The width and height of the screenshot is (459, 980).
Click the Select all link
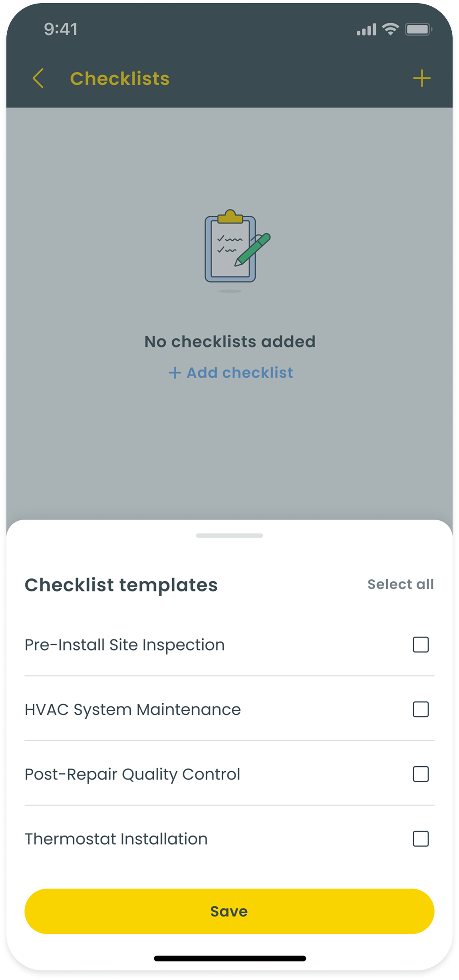[x=400, y=584]
